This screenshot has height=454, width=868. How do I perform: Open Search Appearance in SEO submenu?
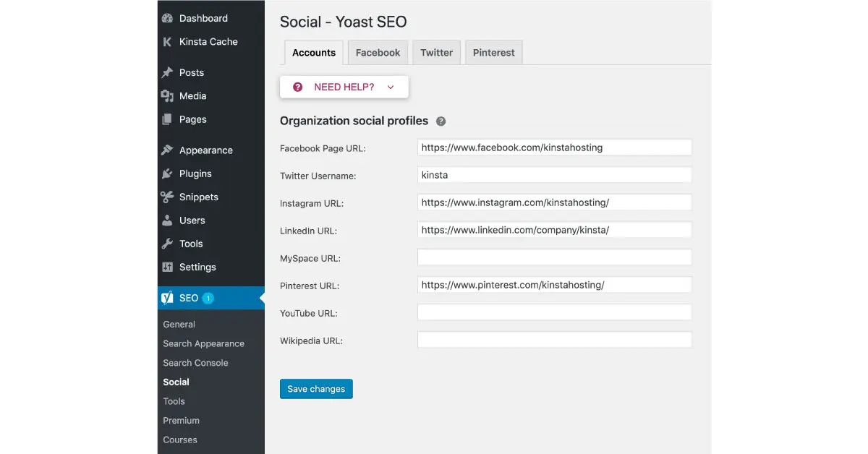click(x=203, y=343)
